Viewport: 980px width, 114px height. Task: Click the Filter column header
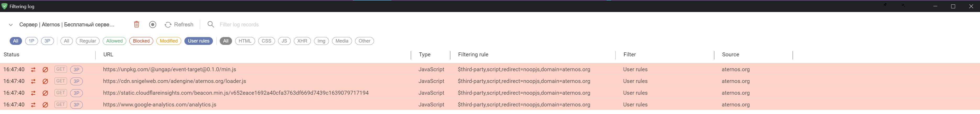[630, 55]
